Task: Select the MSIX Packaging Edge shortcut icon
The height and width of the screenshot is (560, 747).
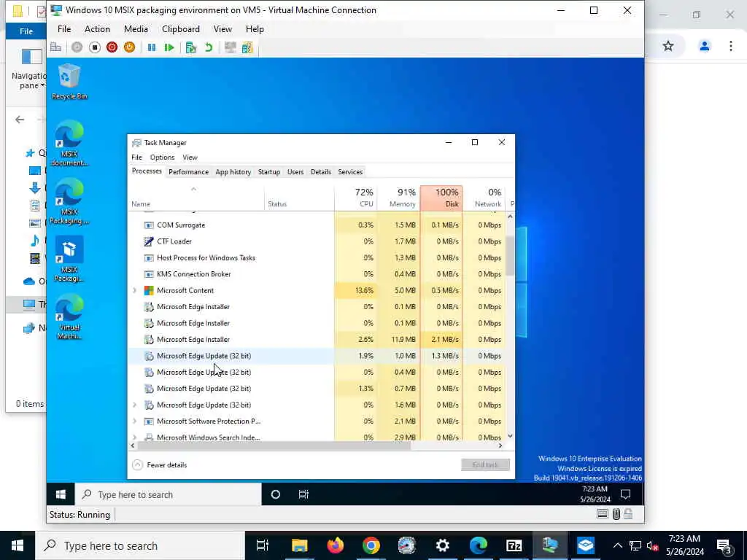Action: pyautogui.click(x=69, y=201)
